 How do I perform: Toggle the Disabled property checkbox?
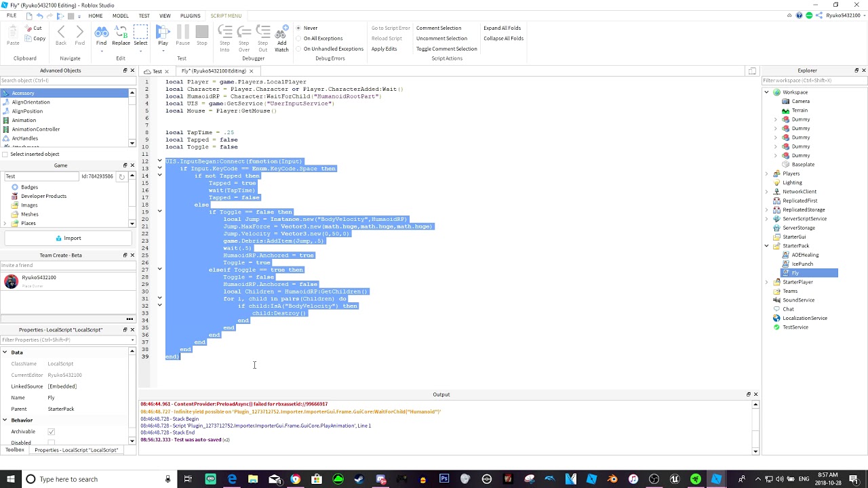(52, 443)
